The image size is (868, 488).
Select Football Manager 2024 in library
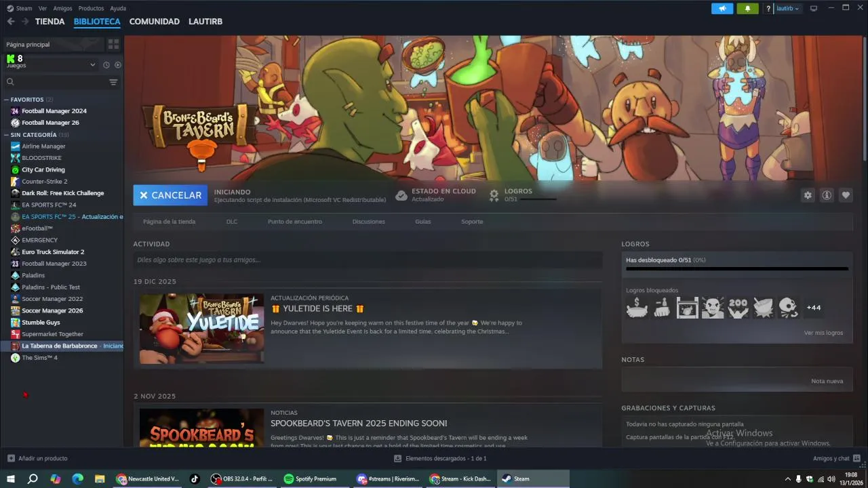tap(54, 110)
